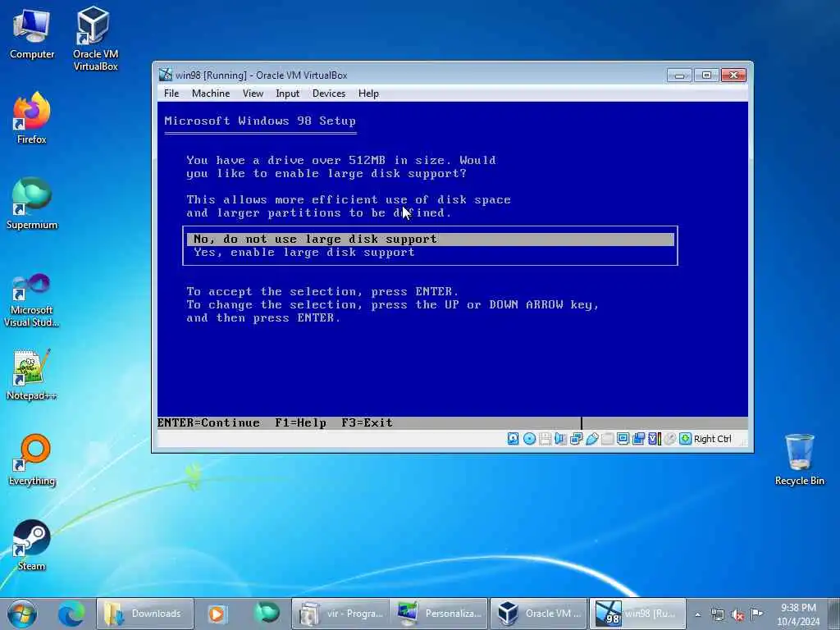840x630 pixels.
Task: Open the Help menu
Action: pyautogui.click(x=368, y=94)
